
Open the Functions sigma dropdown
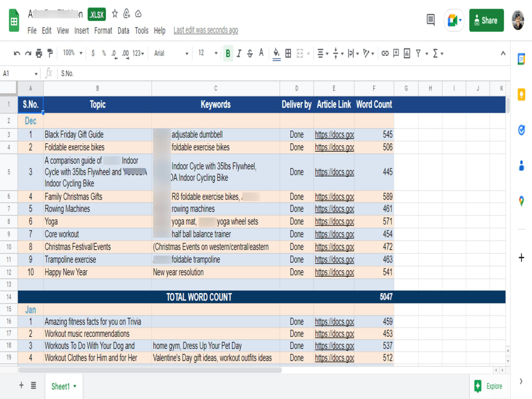pyautogui.click(x=438, y=53)
